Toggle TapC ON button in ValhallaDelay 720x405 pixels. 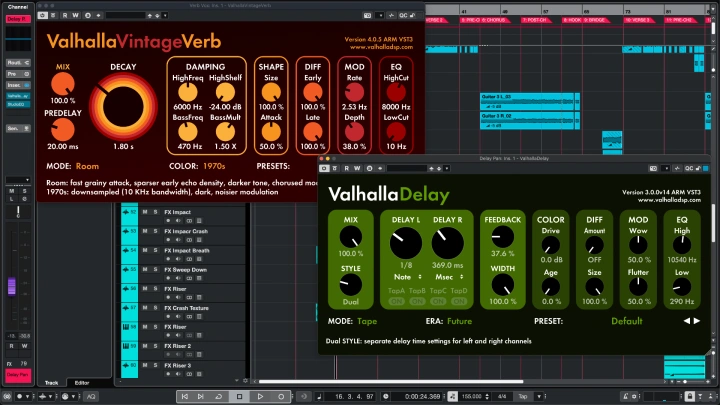[x=438, y=301]
